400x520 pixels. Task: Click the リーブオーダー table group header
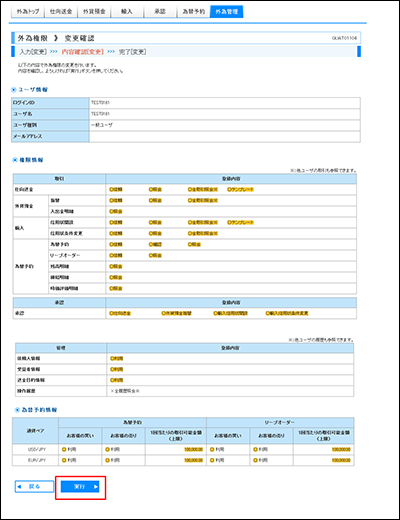(280, 423)
